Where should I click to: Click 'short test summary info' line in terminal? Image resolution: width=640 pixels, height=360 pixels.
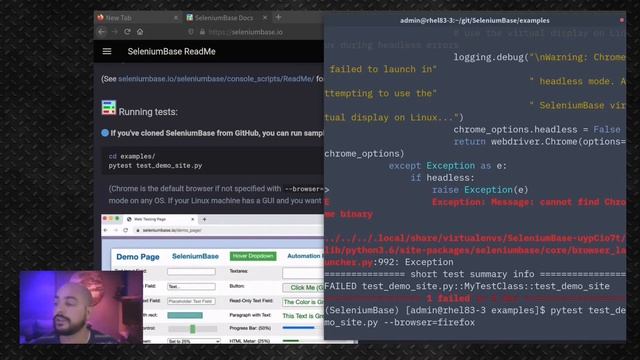[475, 274]
